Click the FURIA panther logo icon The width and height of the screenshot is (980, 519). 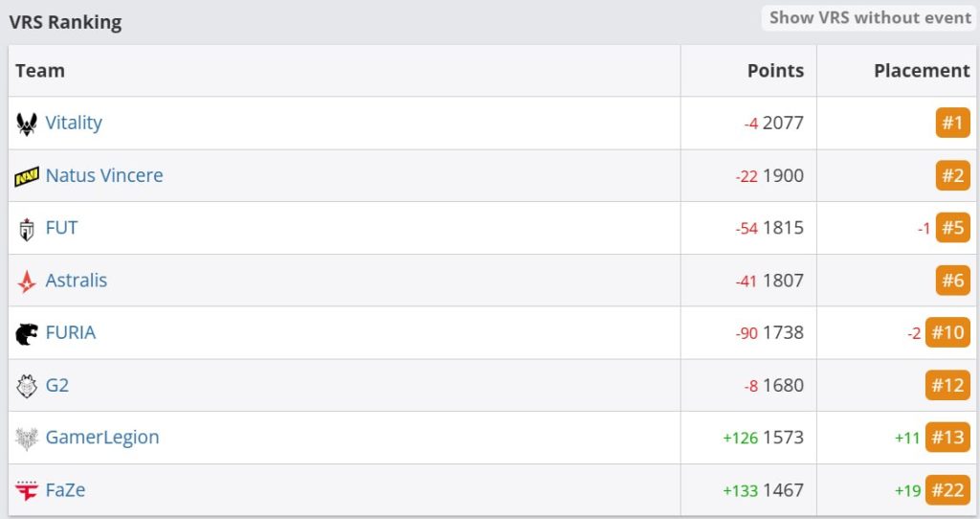(26, 334)
